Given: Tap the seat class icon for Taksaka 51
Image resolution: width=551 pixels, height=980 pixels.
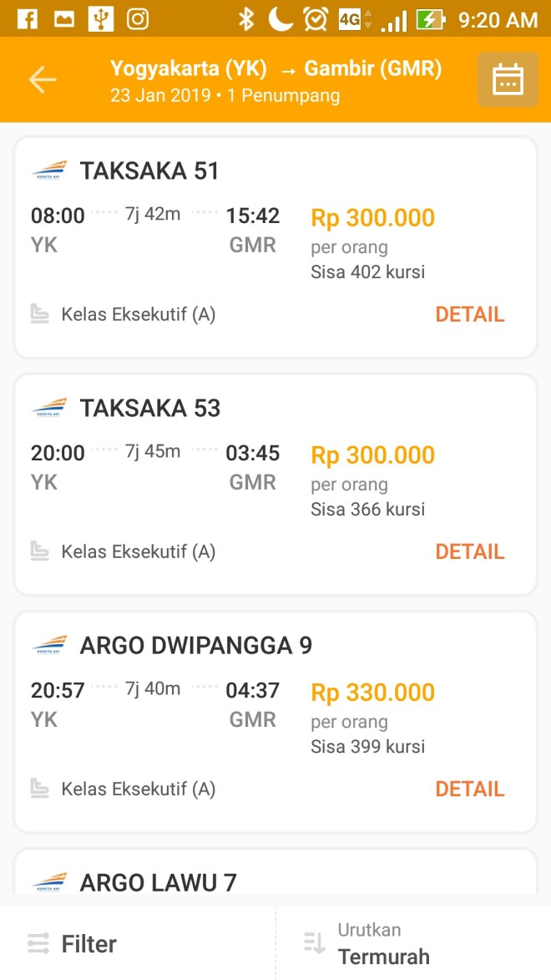Looking at the screenshot, I should click(x=39, y=314).
